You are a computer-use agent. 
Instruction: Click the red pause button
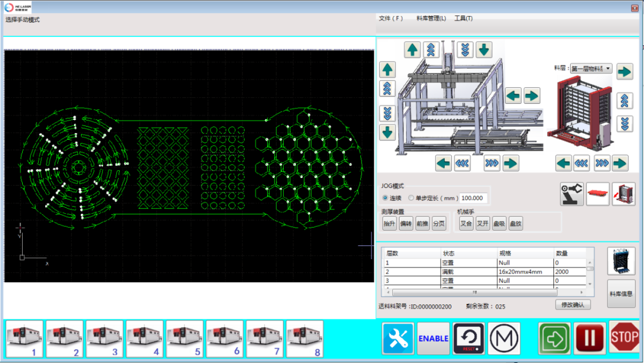(x=589, y=339)
